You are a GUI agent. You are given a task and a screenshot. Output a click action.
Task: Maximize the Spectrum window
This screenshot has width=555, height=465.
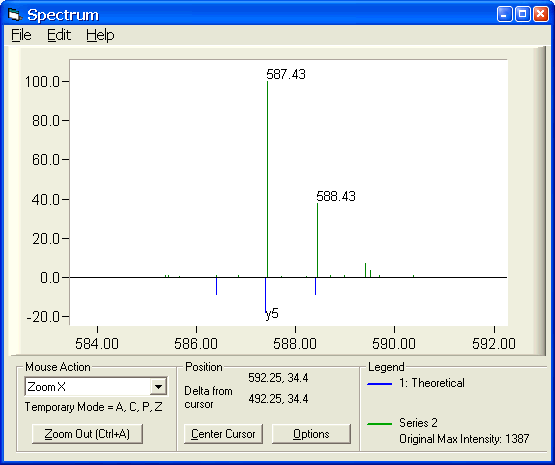pyautogui.click(x=522, y=15)
